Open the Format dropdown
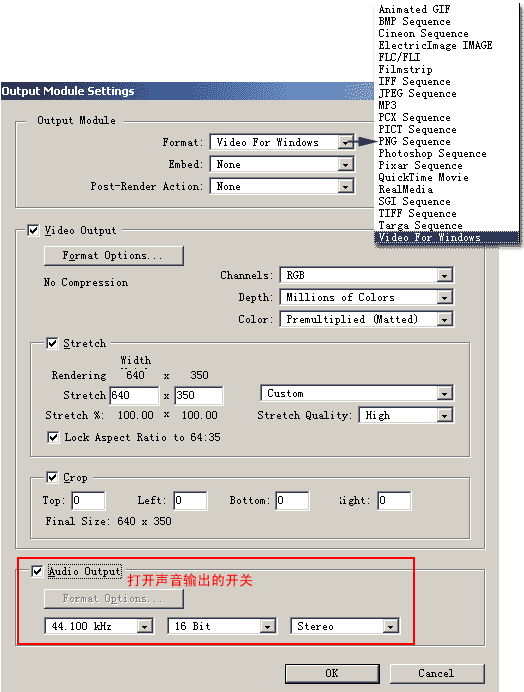 282,142
